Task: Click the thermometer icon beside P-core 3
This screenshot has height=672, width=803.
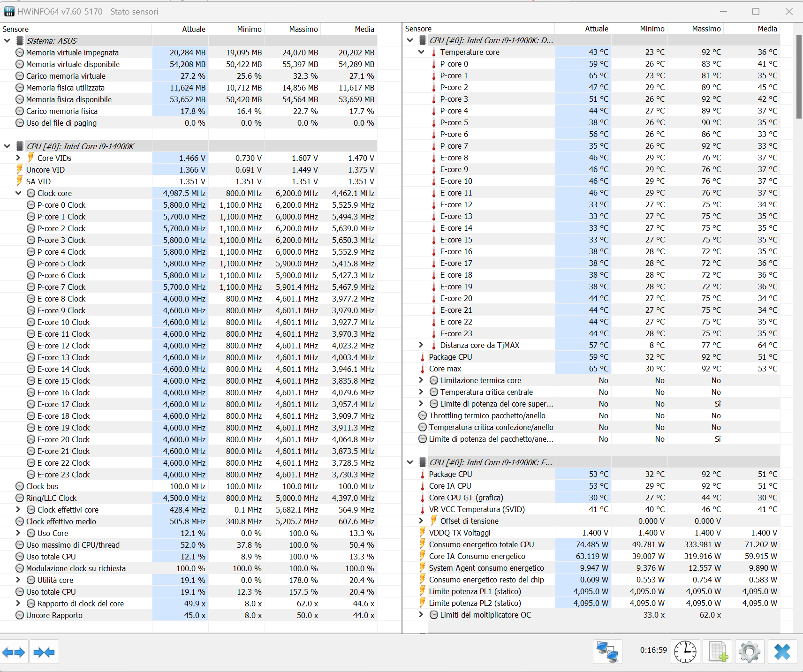Action: click(x=434, y=99)
